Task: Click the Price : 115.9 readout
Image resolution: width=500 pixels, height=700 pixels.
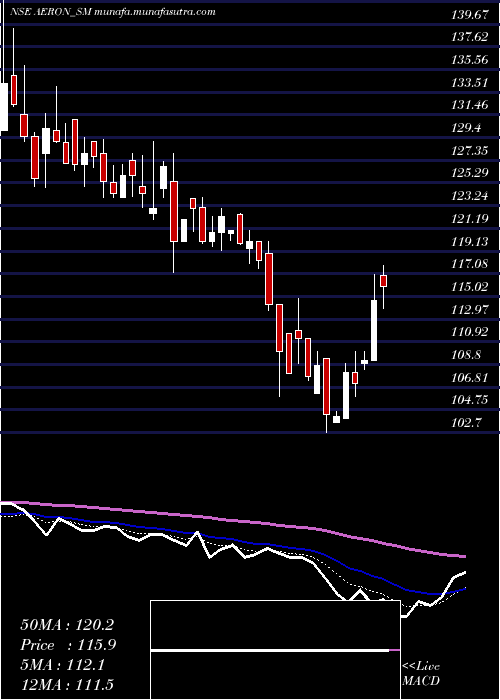Action: coord(68,645)
